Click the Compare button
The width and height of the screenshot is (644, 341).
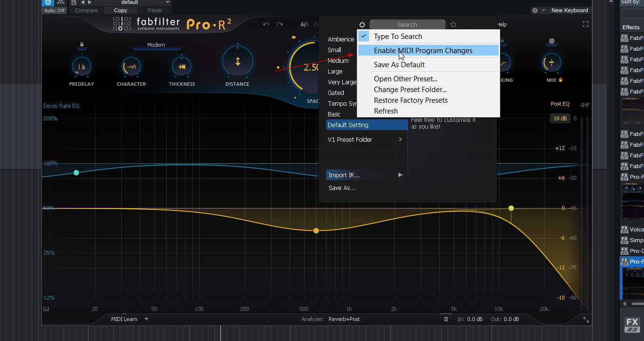(86, 10)
